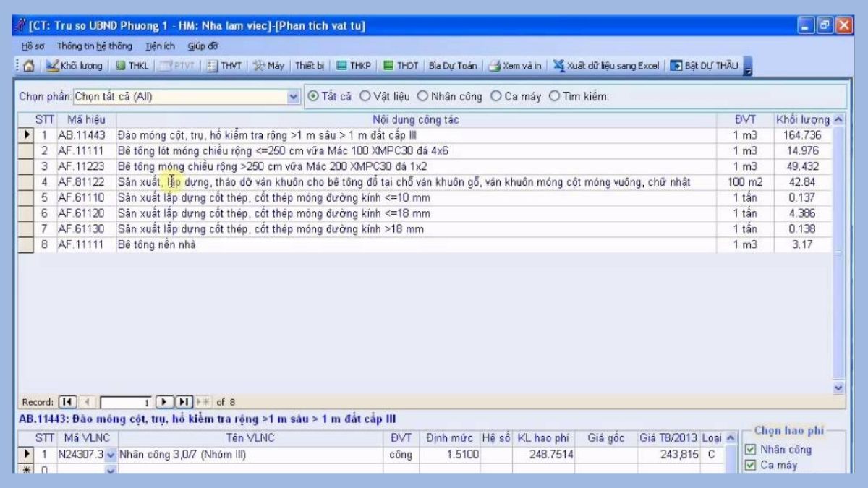Open the THDT toolbar button

(401, 66)
